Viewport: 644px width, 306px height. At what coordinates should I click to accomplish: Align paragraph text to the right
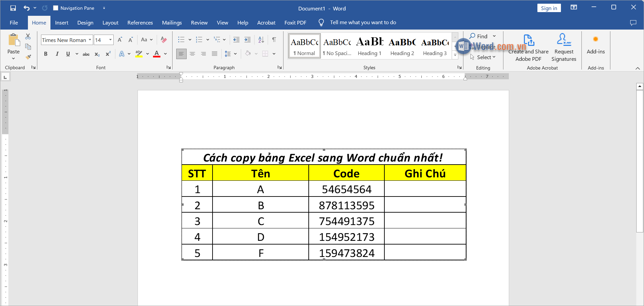click(203, 54)
